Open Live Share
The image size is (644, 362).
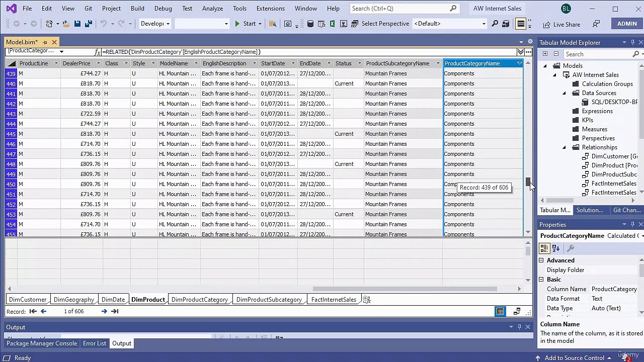561,24
